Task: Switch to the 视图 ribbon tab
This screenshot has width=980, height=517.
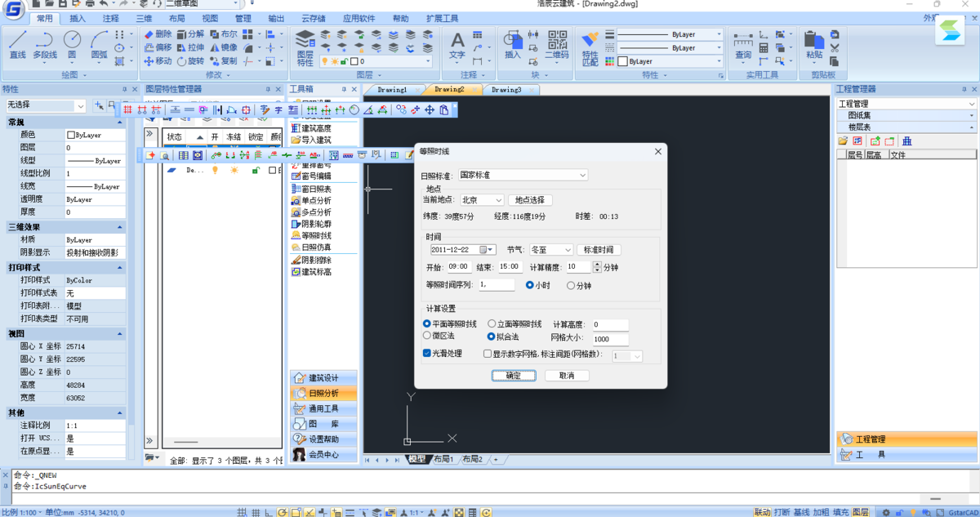Action: [x=210, y=18]
